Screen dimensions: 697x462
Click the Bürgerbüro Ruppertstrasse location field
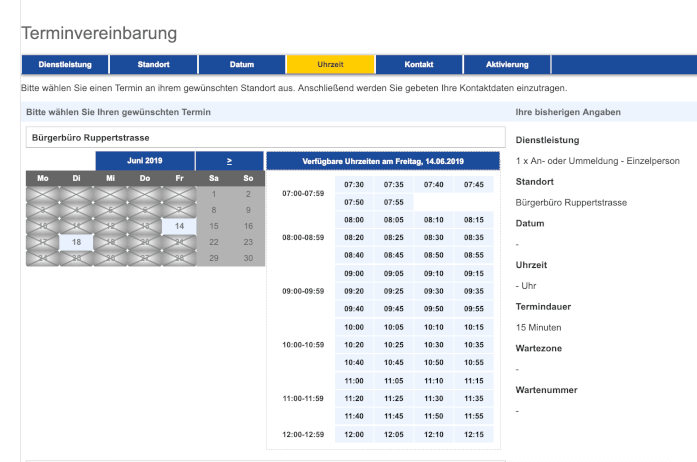[265, 137]
